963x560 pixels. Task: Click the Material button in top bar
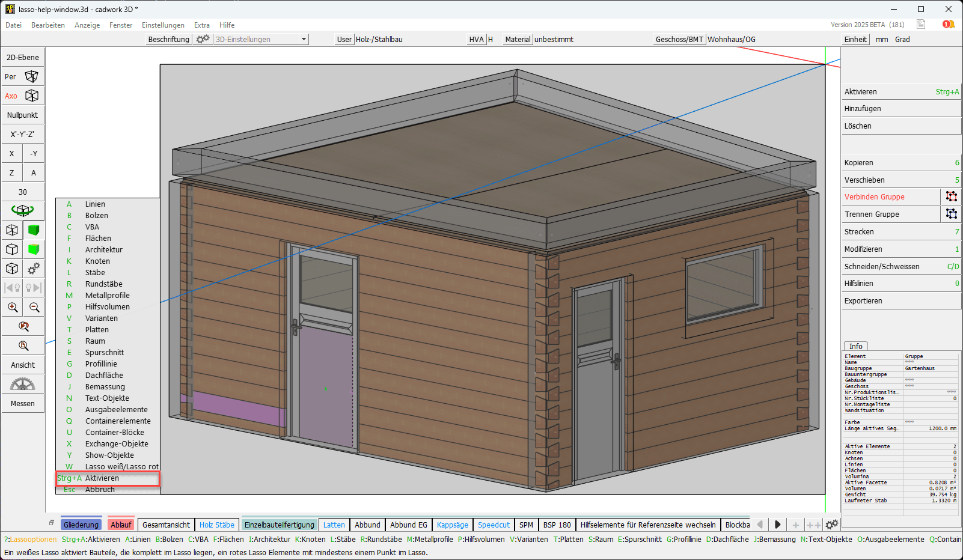(x=518, y=39)
